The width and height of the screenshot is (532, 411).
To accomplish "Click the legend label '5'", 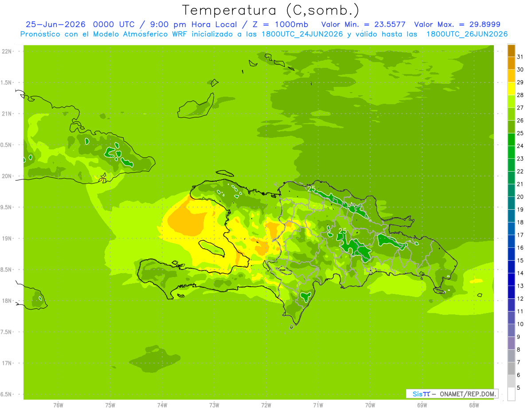I will (x=519, y=388).
